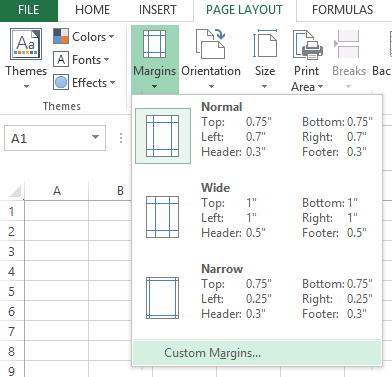Image resolution: width=392 pixels, height=377 pixels.
Task: Open the Orientation page icon
Action: point(210,44)
